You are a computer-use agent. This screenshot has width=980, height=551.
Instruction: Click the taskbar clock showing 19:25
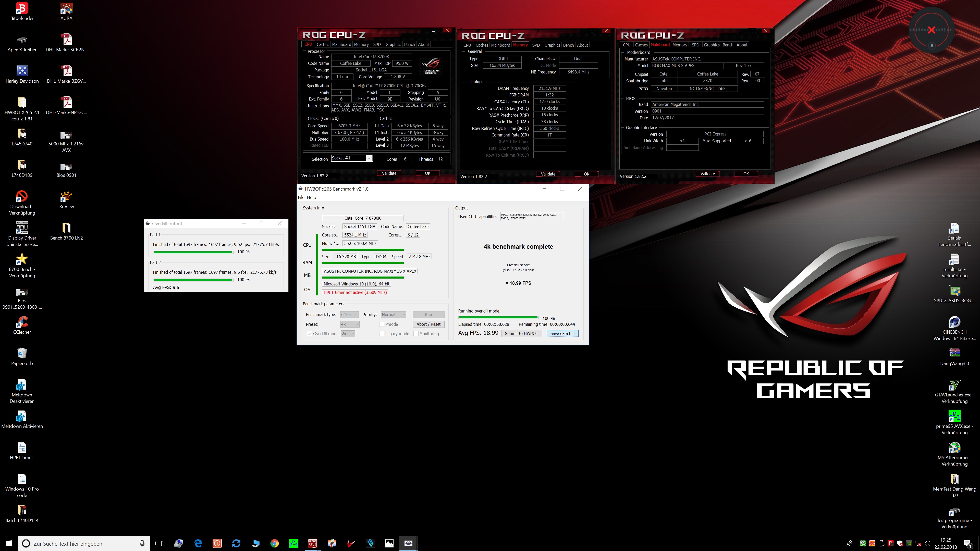point(945,543)
